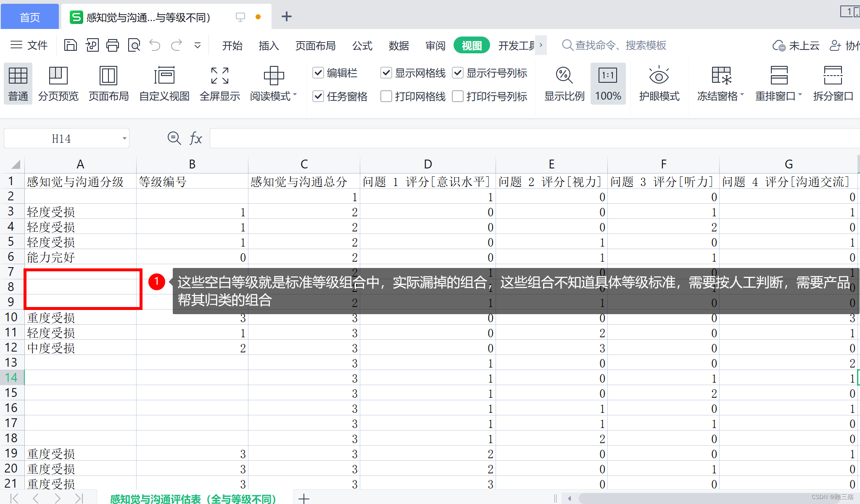
Task: Select row 14 header
Action: pyautogui.click(x=12, y=378)
